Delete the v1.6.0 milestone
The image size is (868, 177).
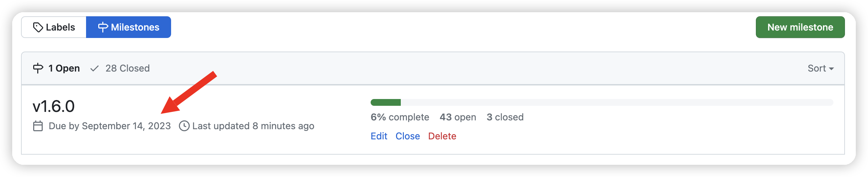pyautogui.click(x=442, y=136)
